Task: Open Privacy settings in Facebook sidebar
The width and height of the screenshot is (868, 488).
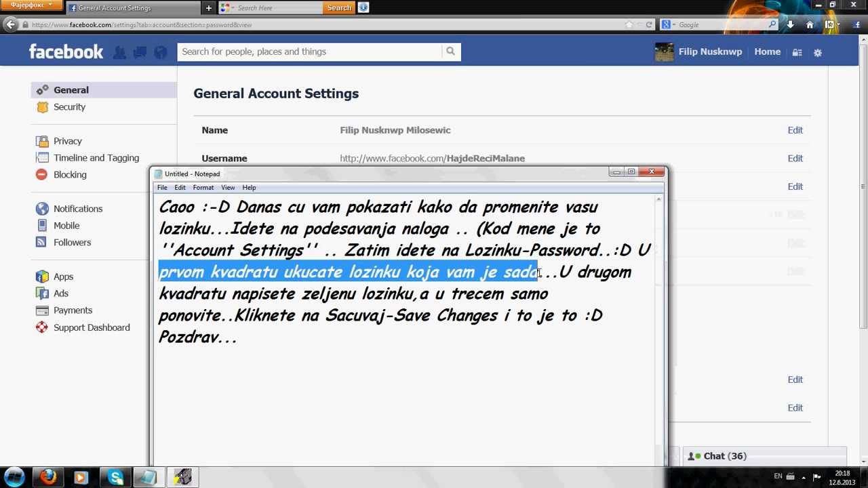Action: point(67,141)
